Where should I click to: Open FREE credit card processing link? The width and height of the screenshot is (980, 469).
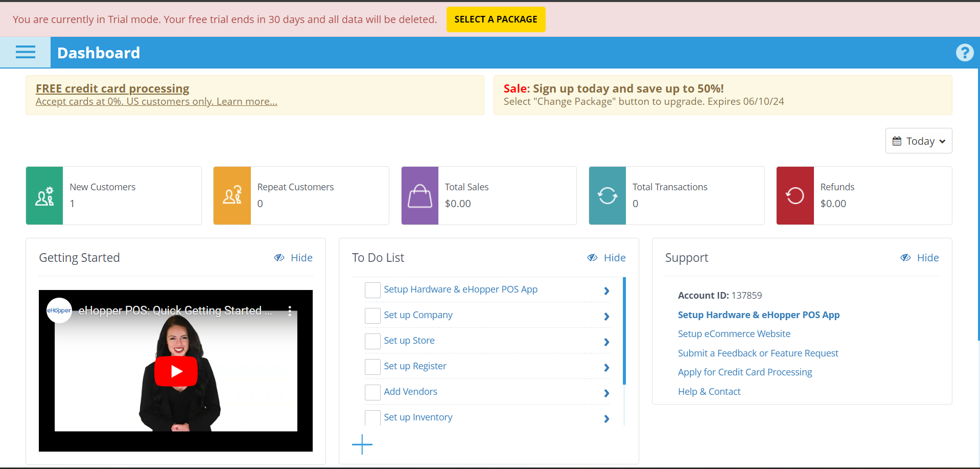point(112,88)
